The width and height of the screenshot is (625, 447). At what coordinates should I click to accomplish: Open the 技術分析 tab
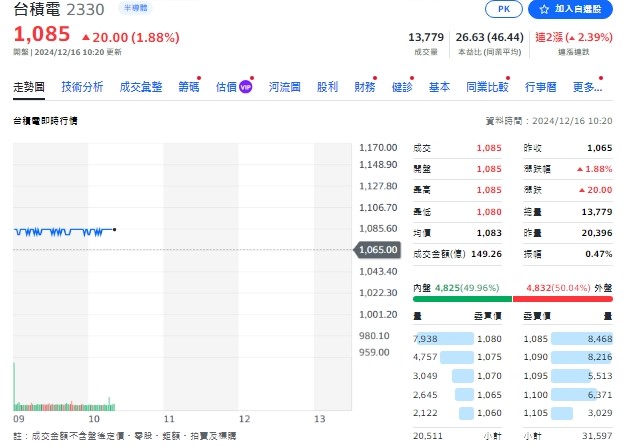[82, 87]
